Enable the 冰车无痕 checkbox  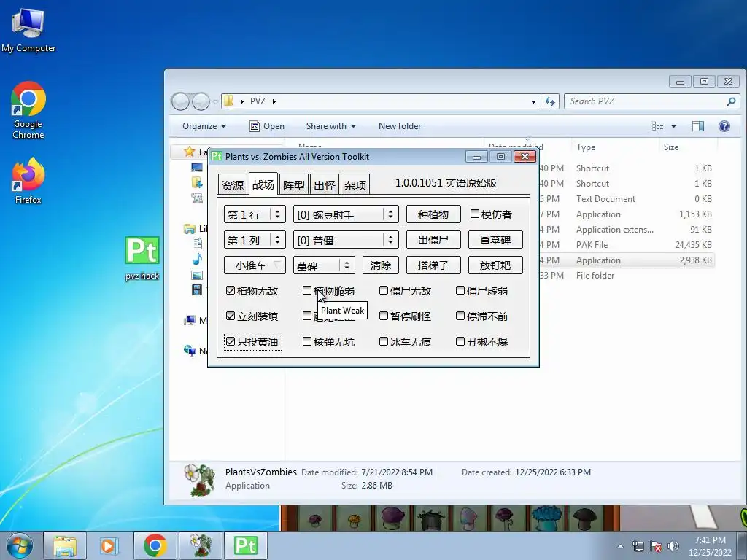coord(384,341)
